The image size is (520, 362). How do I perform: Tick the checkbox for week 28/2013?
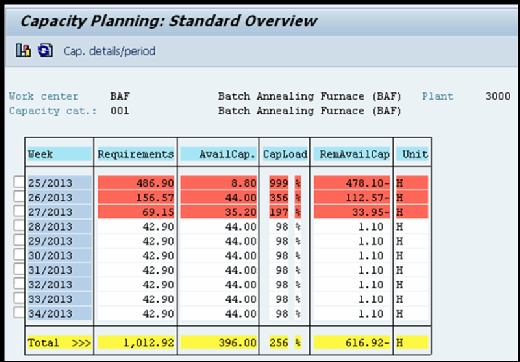click(19, 226)
